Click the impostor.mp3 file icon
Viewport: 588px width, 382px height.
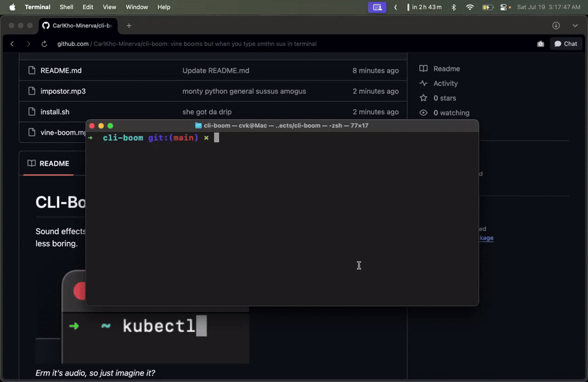pos(32,91)
